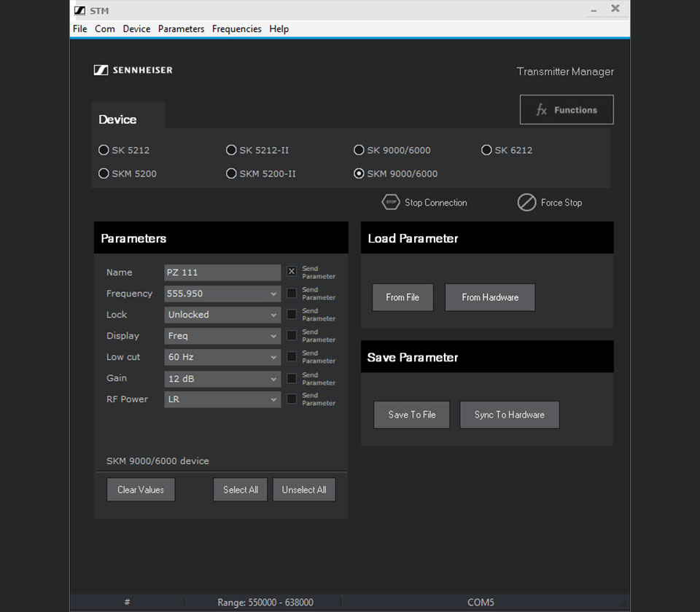This screenshot has height=612, width=700.
Task: Click the Sennheiser logo
Action: point(133,70)
